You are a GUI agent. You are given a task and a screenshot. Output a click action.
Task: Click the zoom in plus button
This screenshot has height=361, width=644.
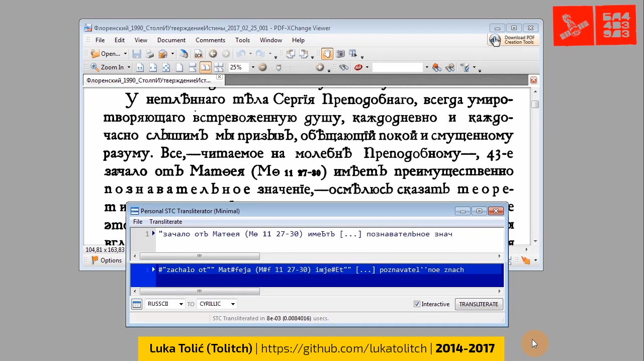tap(320, 67)
